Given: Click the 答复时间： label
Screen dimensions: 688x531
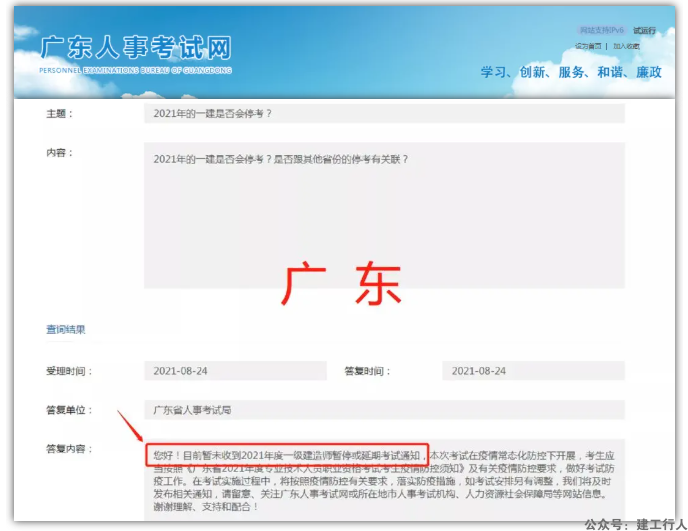Looking at the screenshot, I should coord(367,371).
